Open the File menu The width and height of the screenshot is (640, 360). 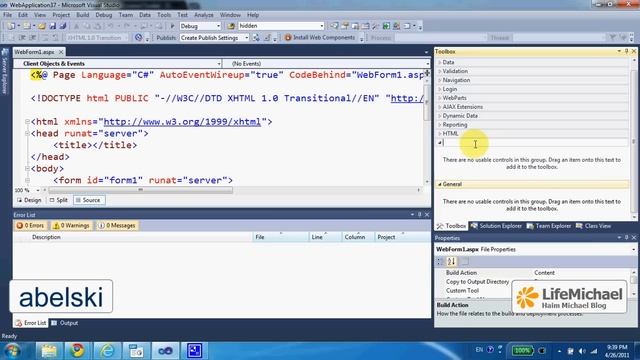pos(7,15)
